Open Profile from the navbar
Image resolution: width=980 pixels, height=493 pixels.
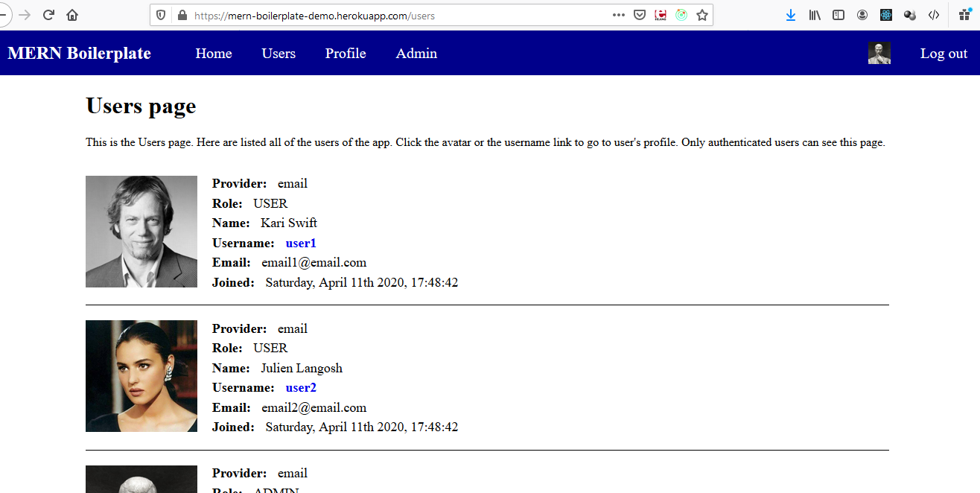346,54
